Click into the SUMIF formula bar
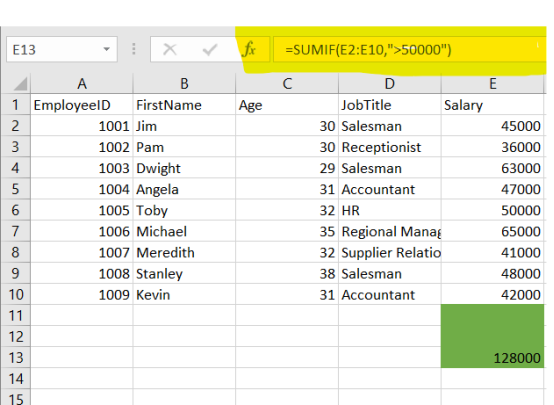This screenshot has width=554, height=405. coord(409,49)
